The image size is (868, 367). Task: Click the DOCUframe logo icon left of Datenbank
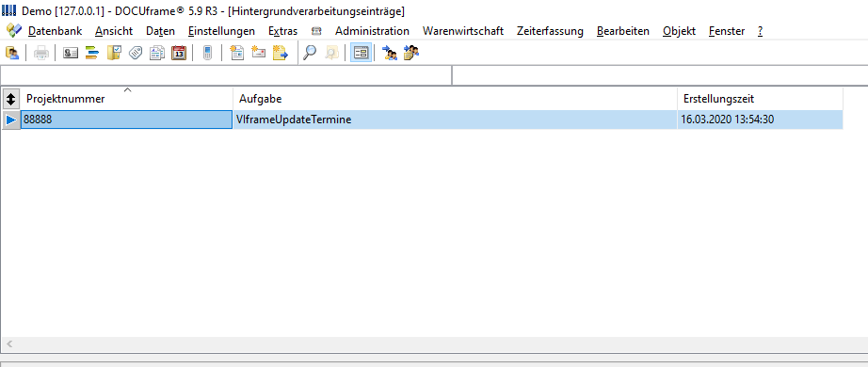tap(14, 30)
